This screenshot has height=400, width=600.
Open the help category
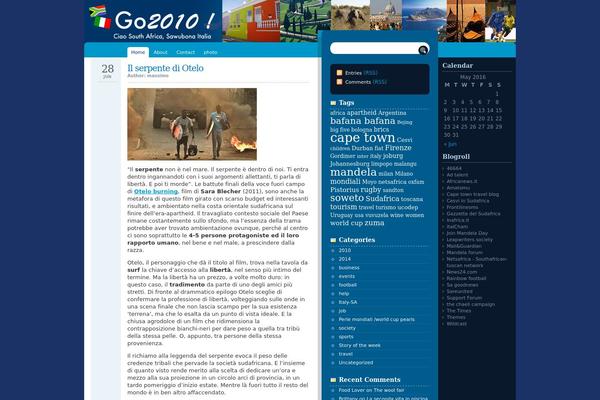[x=344, y=294]
